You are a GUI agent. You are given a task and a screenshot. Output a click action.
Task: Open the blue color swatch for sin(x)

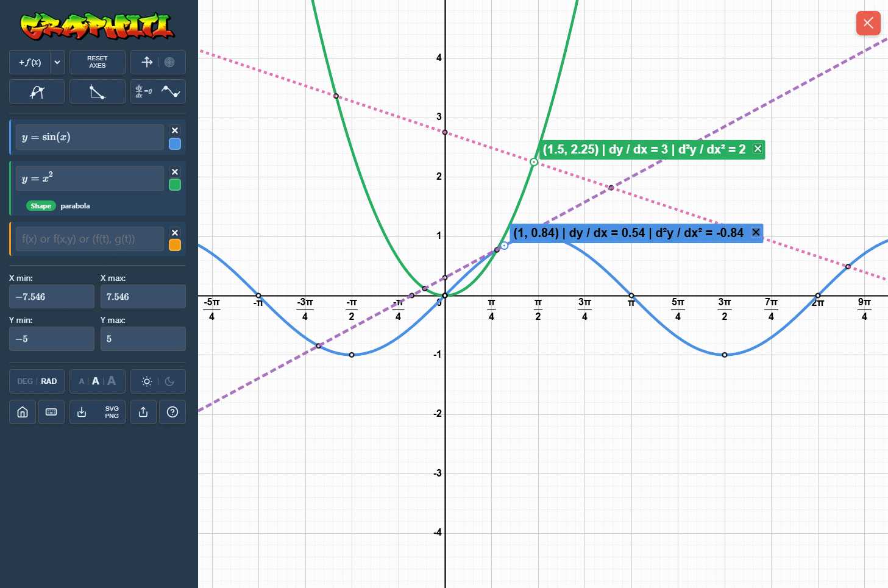[175, 144]
